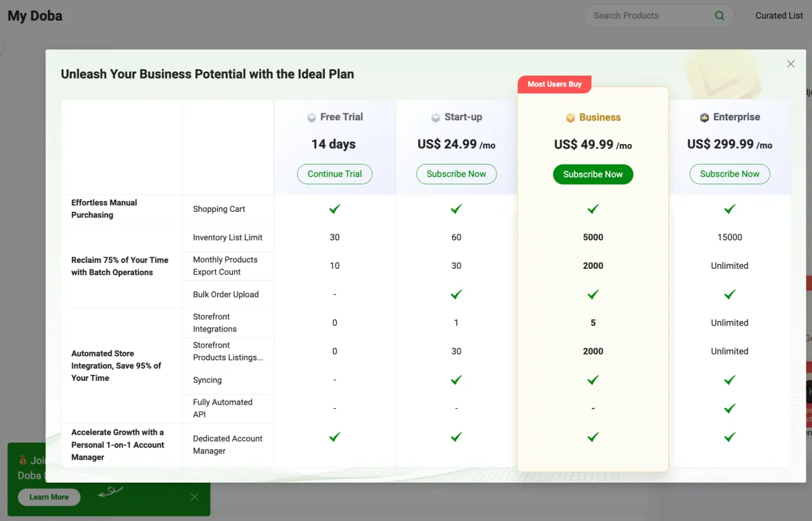Close the pricing plan dialog

[x=791, y=64]
